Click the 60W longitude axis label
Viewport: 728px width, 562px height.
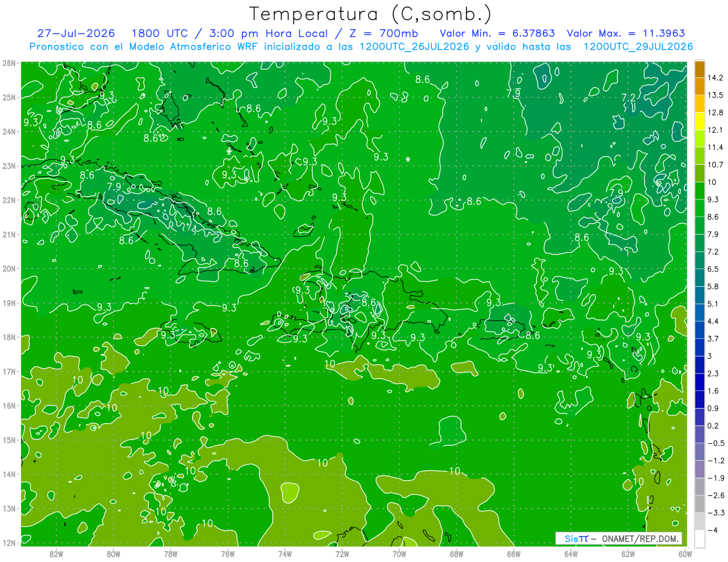pos(684,554)
